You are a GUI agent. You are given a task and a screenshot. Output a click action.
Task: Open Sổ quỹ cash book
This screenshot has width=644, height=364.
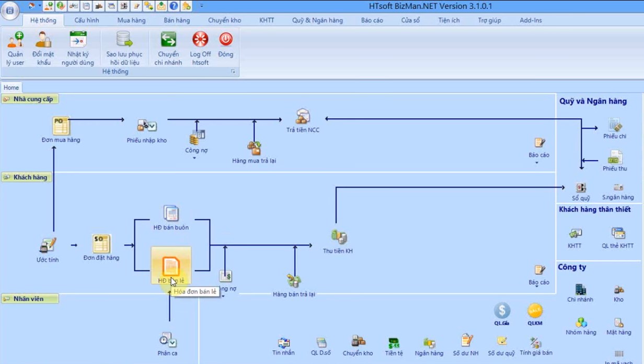[x=581, y=192]
